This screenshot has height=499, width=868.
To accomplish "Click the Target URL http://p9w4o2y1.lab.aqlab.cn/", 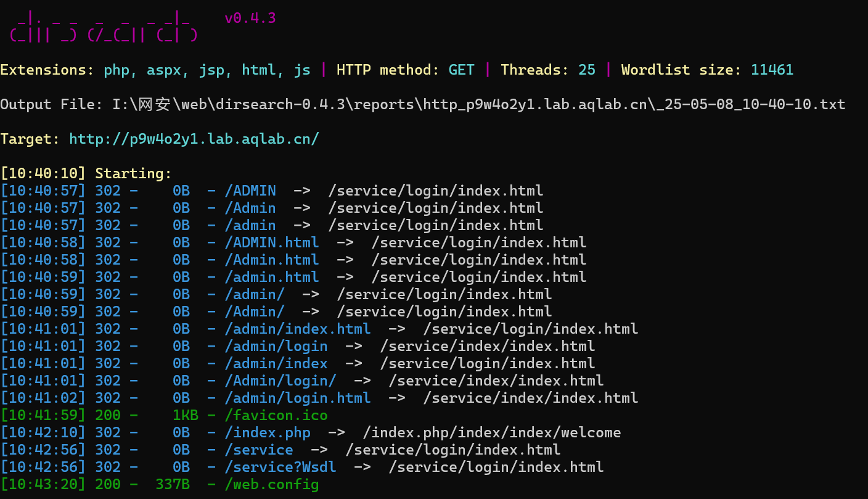I will [194, 139].
